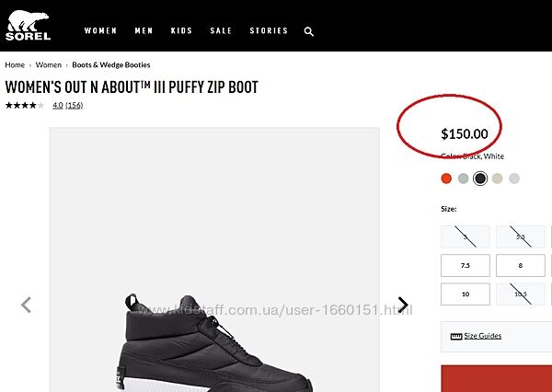
Task: Choose the beige color swatch
Action: pos(497,179)
